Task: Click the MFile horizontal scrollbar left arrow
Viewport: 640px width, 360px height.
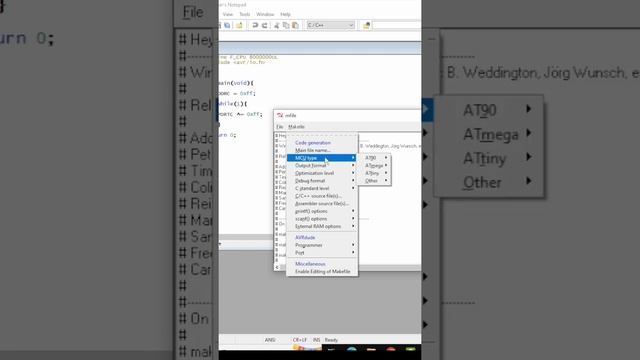Action: pyautogui.click(x=277, y=267)
